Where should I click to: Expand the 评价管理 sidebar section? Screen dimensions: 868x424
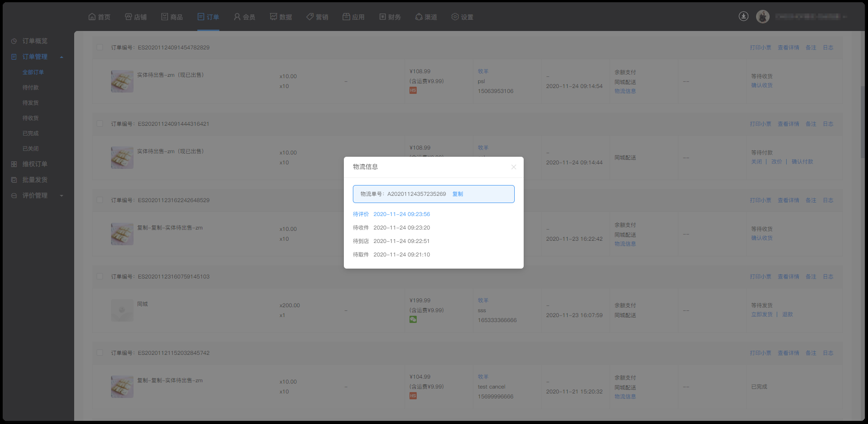[x=62, y=196]
